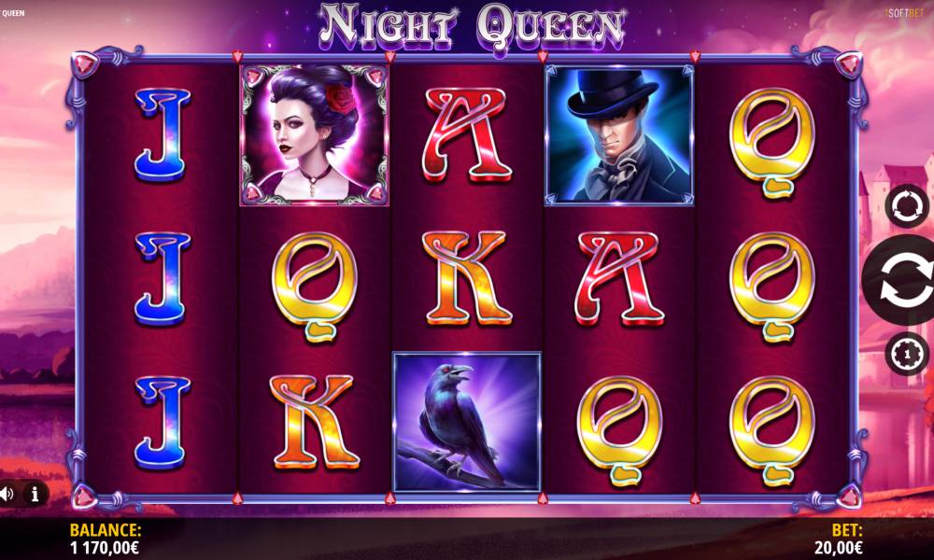The image size is (934, 560).
Task: Click the red A in the middle row
Action: pos(619,278)
